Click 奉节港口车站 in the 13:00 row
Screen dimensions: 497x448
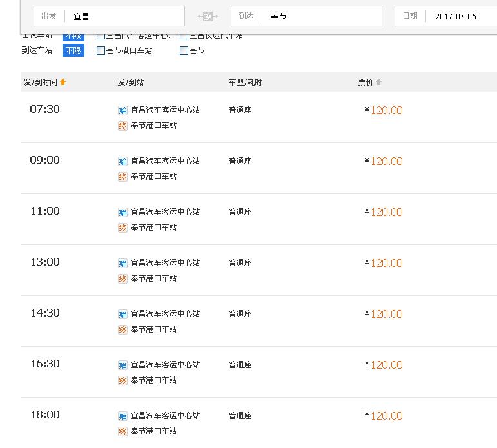click(x=153, y=278)
